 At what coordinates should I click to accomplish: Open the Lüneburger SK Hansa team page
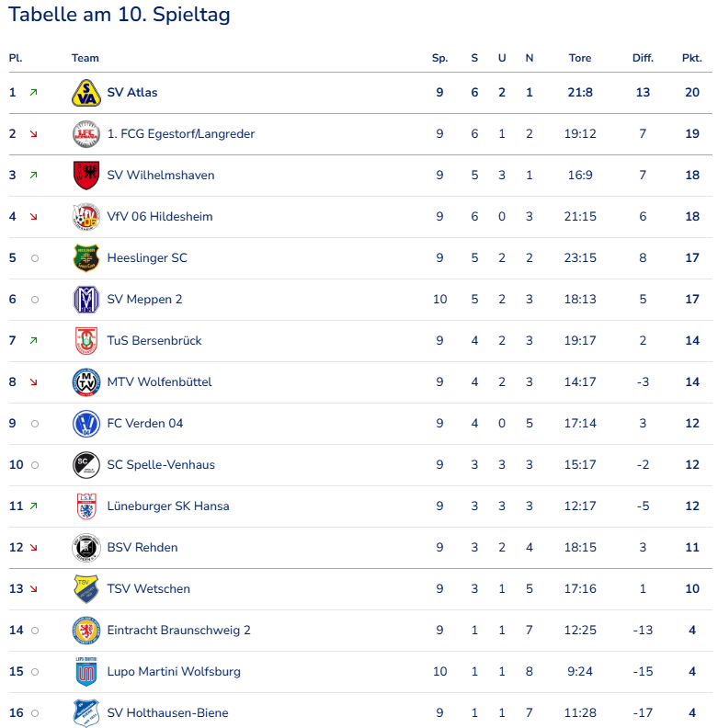(x=168, y=506)
